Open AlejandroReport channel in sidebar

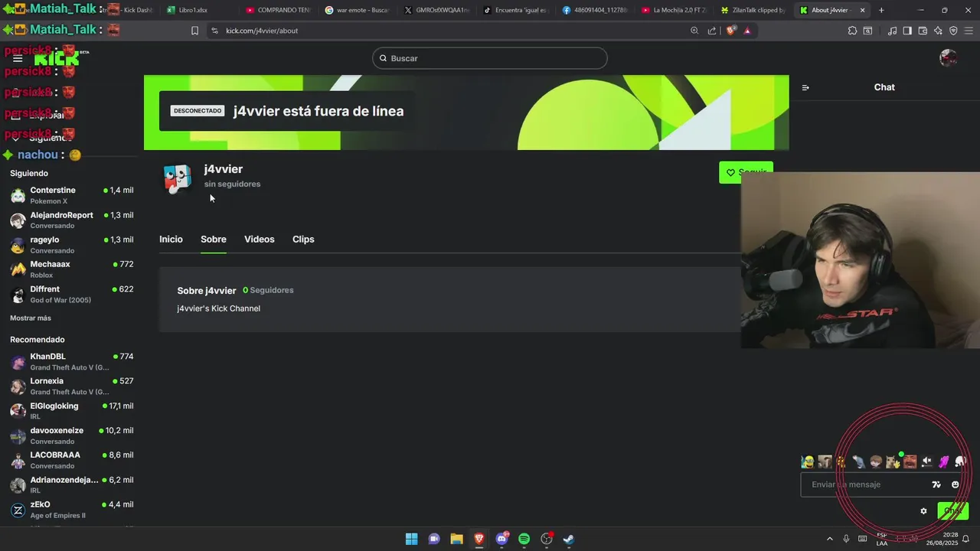click(x=72, y=220)
